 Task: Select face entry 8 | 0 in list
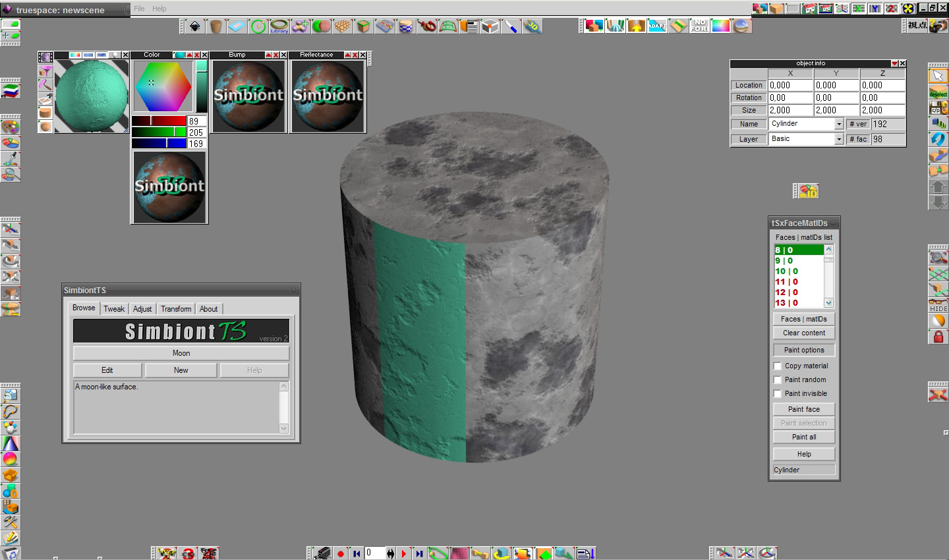(x=799, y=250)
